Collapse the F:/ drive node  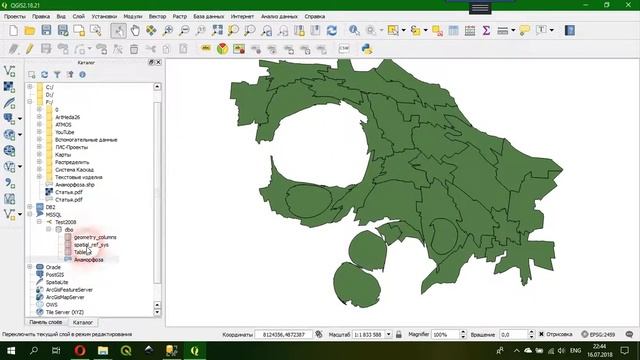[x=30, y=102]
